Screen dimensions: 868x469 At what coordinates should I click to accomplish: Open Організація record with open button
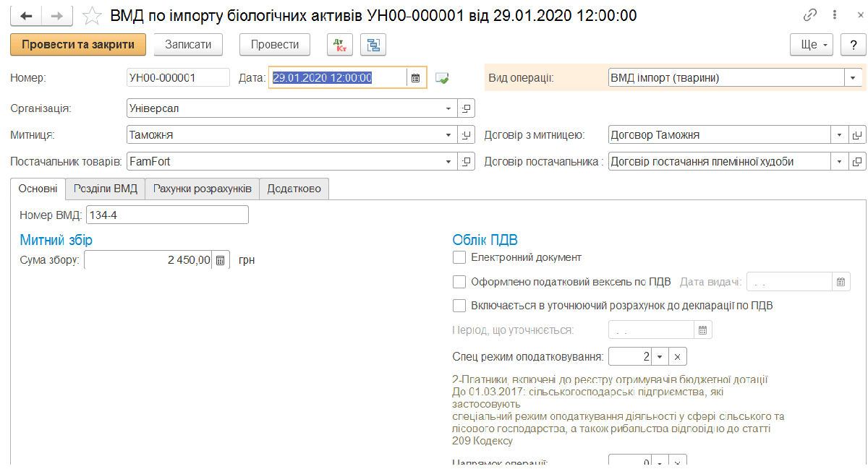pyautogui.click(x=467, y=108)
